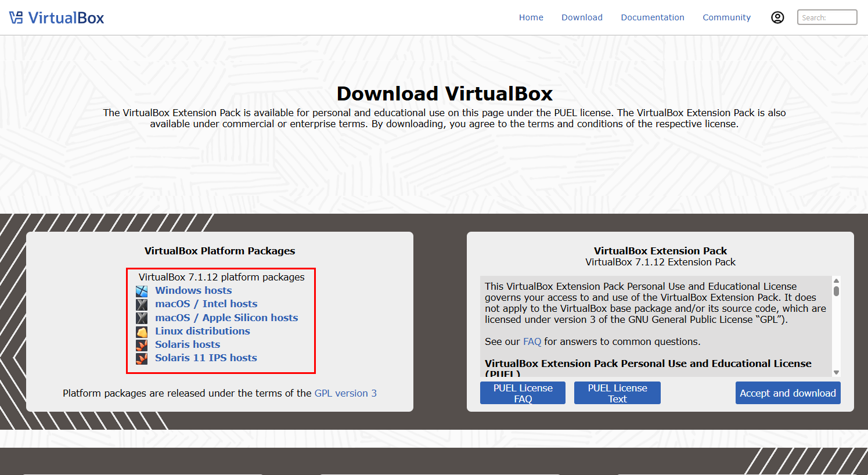This screenshot has width=868, height=475.
Task: Click the Windows hosts icon
Action: 142,291
